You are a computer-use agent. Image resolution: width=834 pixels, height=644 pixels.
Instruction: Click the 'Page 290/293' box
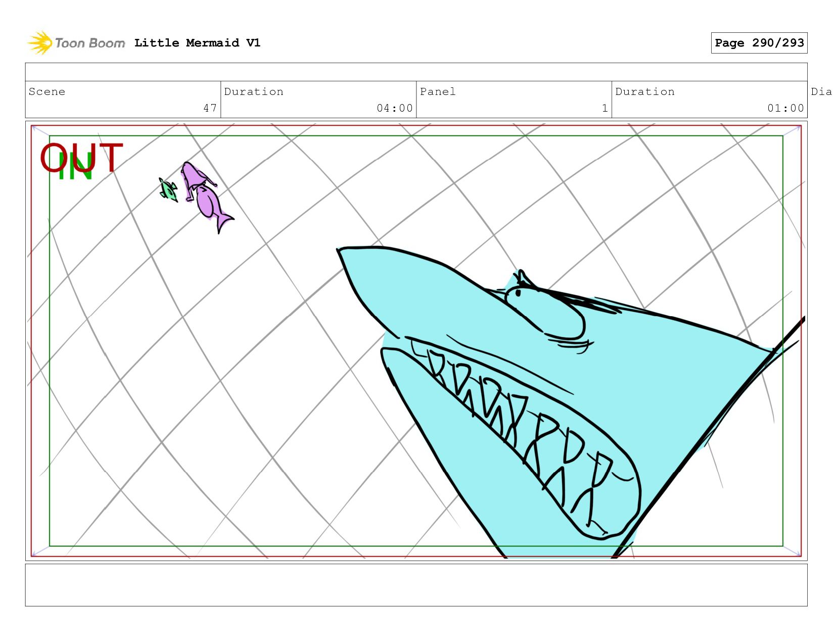click(x=759, y=43)
